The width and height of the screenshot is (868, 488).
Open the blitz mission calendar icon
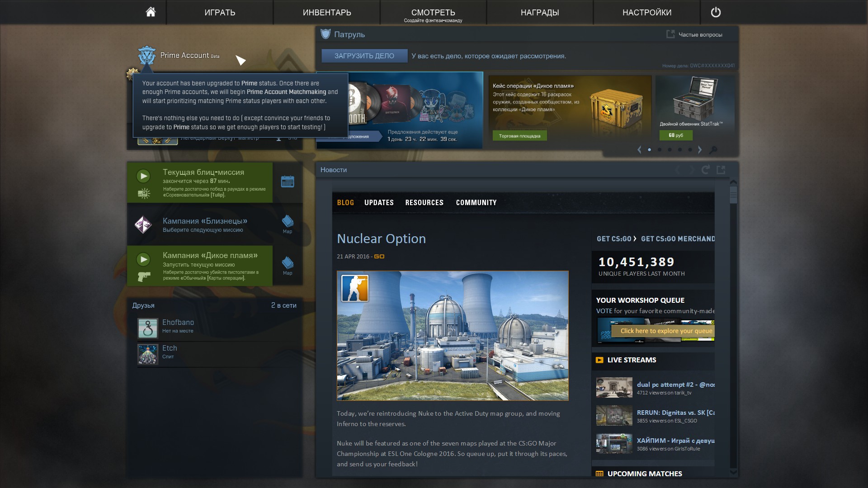(288, 182)
